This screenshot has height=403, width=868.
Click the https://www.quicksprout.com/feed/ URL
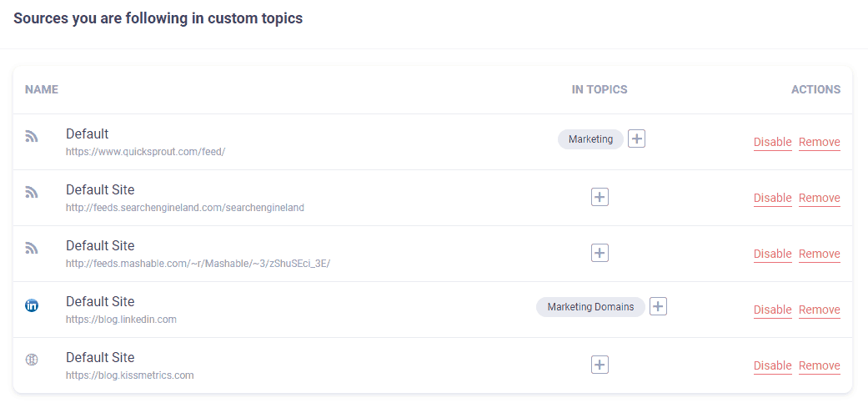pos(145,151)
